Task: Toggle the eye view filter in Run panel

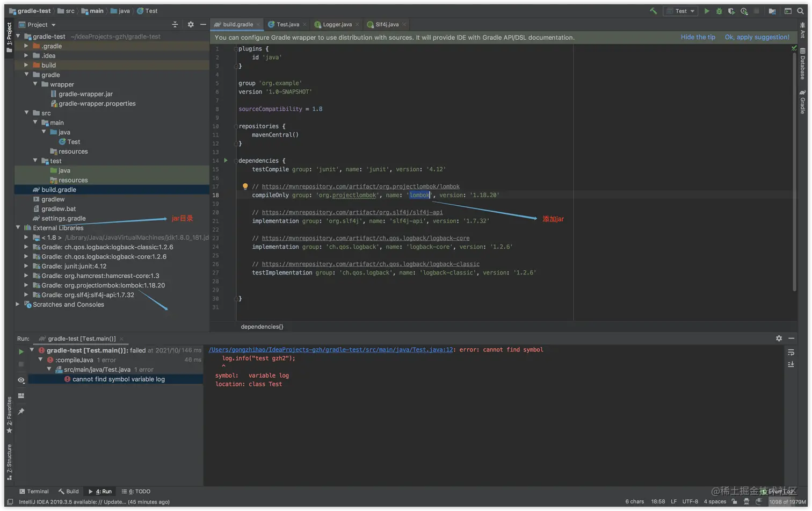Action: coord(21,380)
